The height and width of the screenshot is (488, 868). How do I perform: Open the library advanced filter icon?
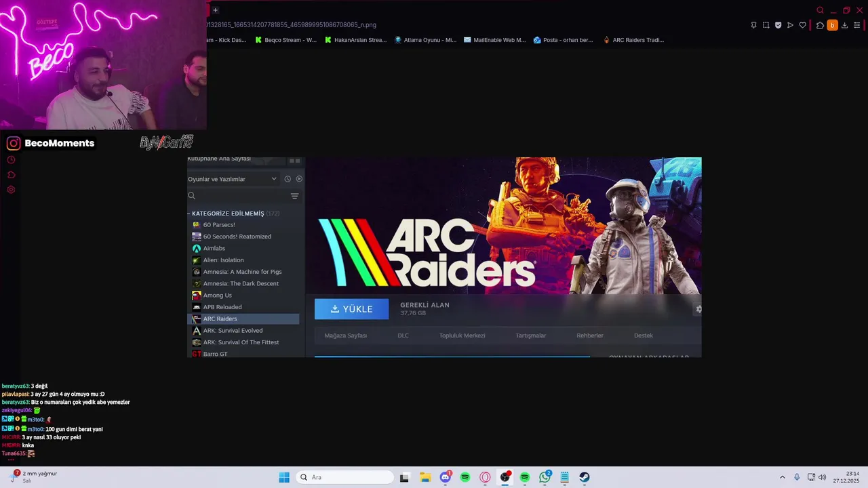pyautogui.click(x=294, y=196)
